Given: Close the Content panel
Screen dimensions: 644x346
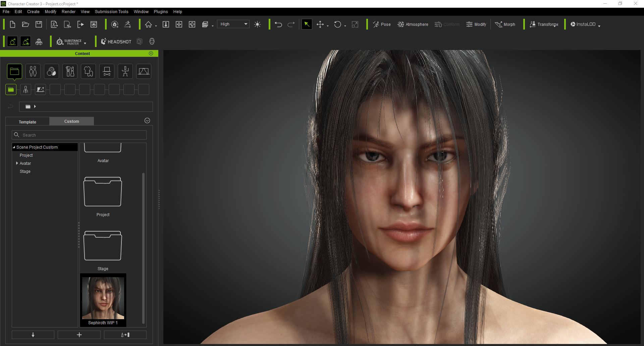Looking at the screenshot, I should pos(151,53).
